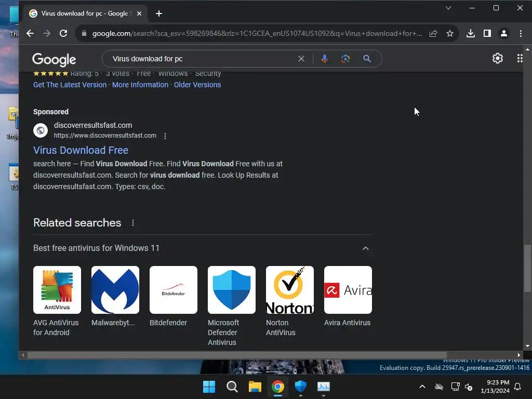The image size is (532, 399).
Task: Submit search with magnifier icon
Action: [367, 59]
